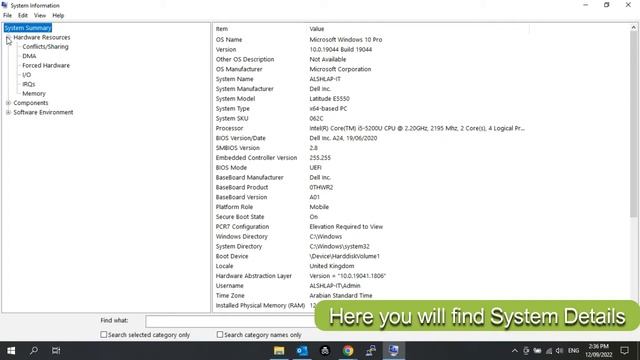Image resolution: width=640 pixels, height=360 pixels.
Task: Select System Summary in the tree
Action: 28,28
